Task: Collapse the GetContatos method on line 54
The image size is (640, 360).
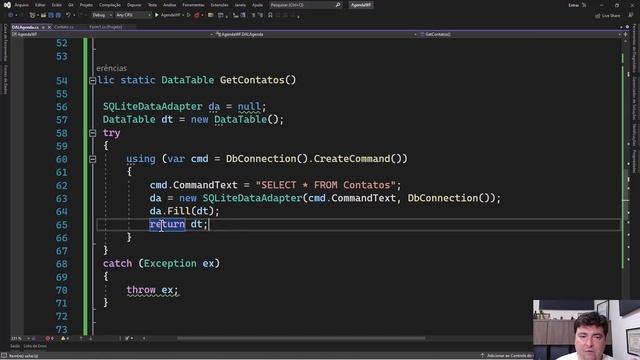Action: pos(93,81)
